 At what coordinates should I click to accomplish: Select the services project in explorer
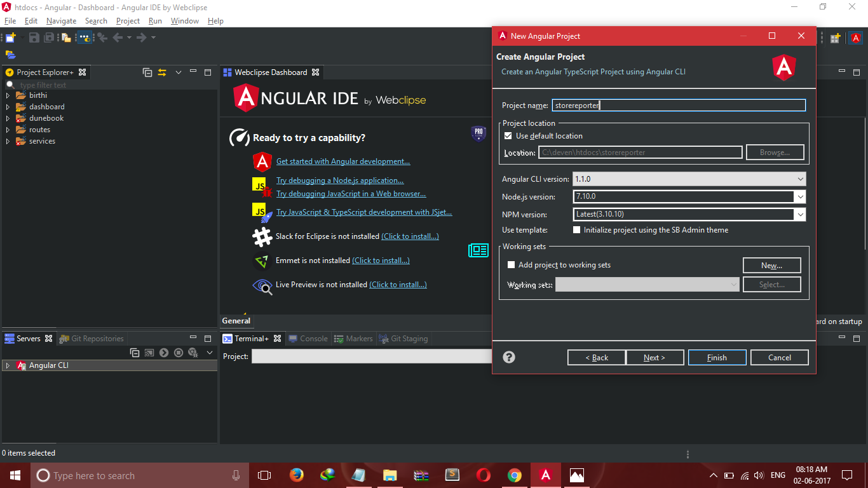click(42, 141)
